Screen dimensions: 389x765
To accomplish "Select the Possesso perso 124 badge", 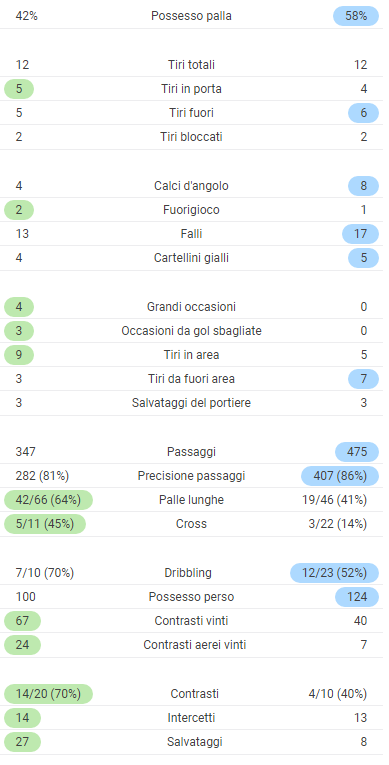I will click(357, 597).
